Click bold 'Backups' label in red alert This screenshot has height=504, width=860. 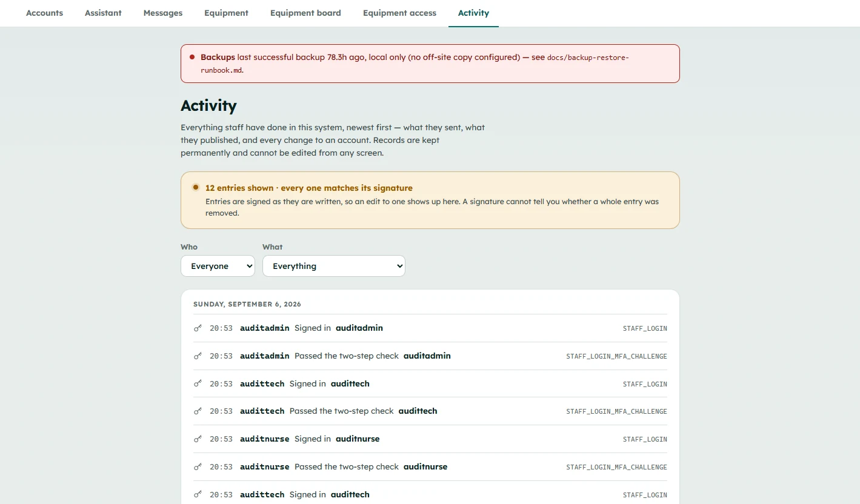pos(218,57)
